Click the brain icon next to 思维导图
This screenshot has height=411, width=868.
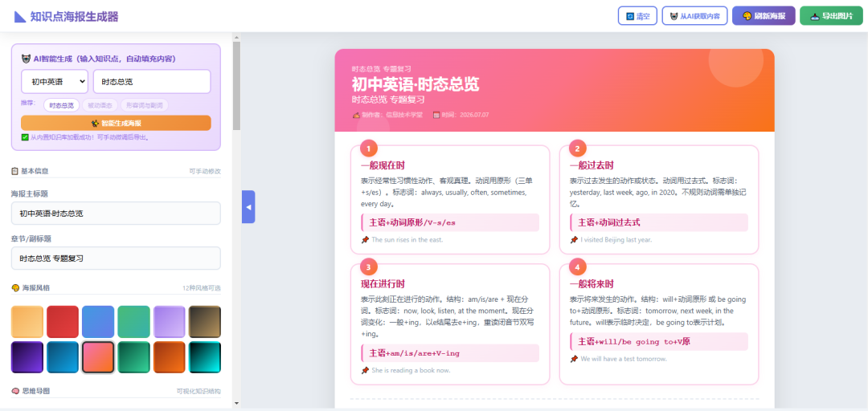[x=15, y=391]
